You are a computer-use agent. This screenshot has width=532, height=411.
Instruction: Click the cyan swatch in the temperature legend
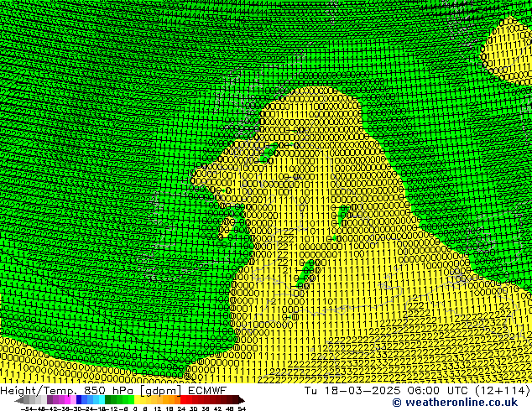[102, 400]
